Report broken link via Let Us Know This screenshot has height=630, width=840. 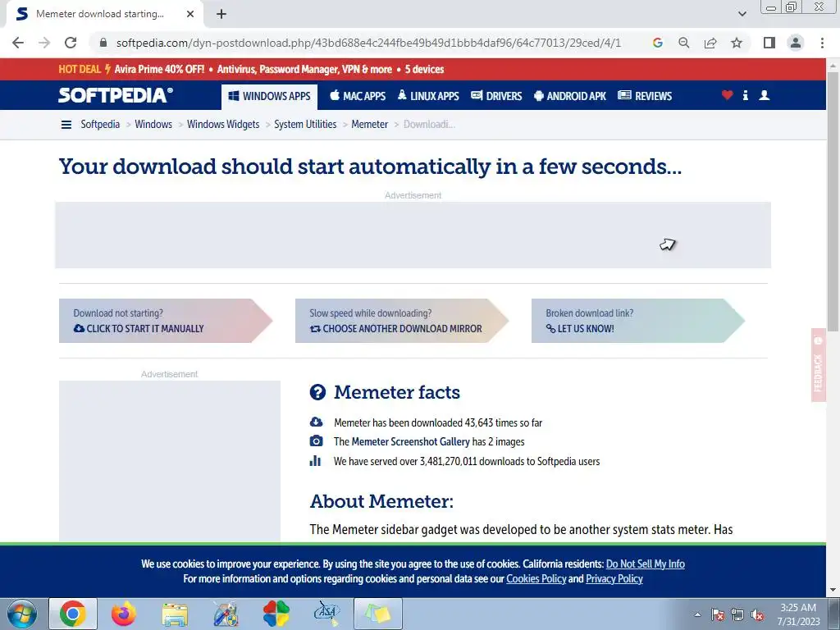coord(638,321)
